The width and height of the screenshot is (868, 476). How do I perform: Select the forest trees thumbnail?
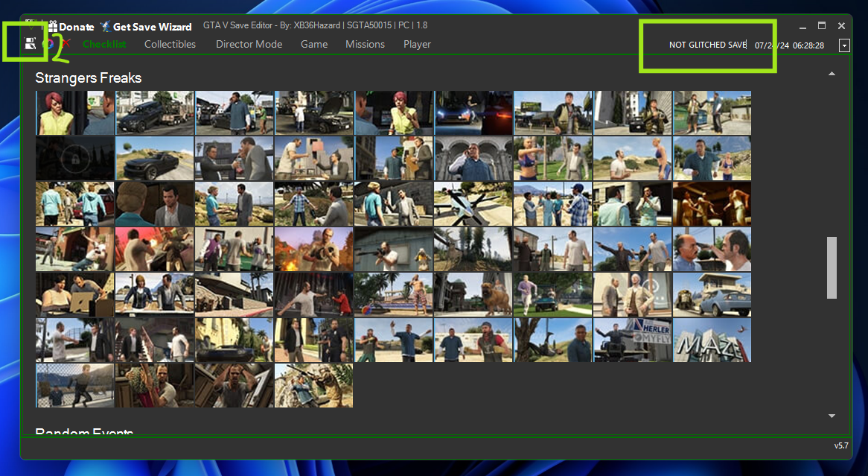[473, 250]
